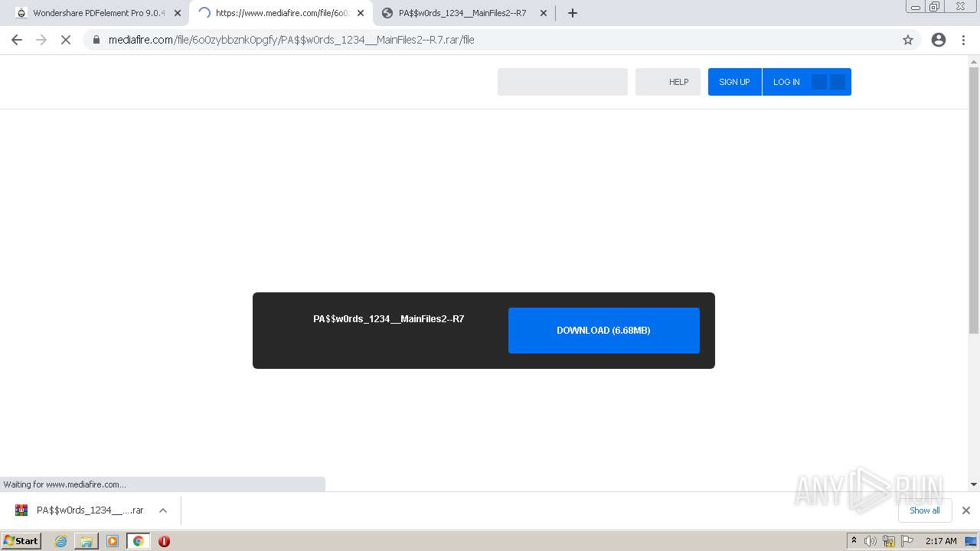980x551 pixels.
Task: Expand the download item options chevron
Action: pos(162,510)
